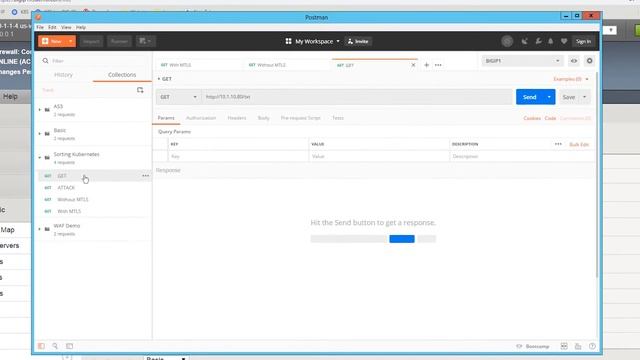Viewport: 640px width, 360px height.
Task: Click the request URL field
Action: pyautogui.click(x=357, y=97)
